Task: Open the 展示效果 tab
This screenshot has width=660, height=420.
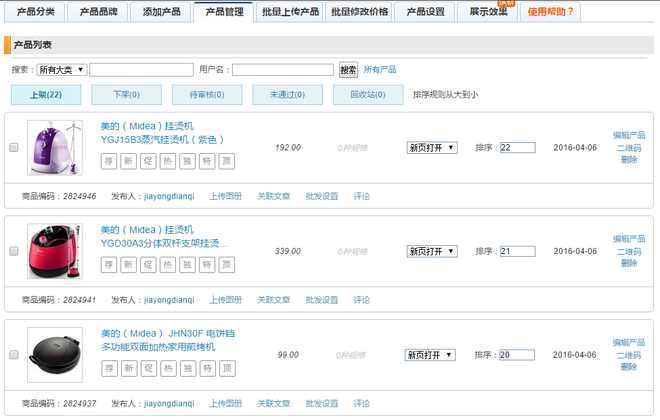Action: click(488, 12)
